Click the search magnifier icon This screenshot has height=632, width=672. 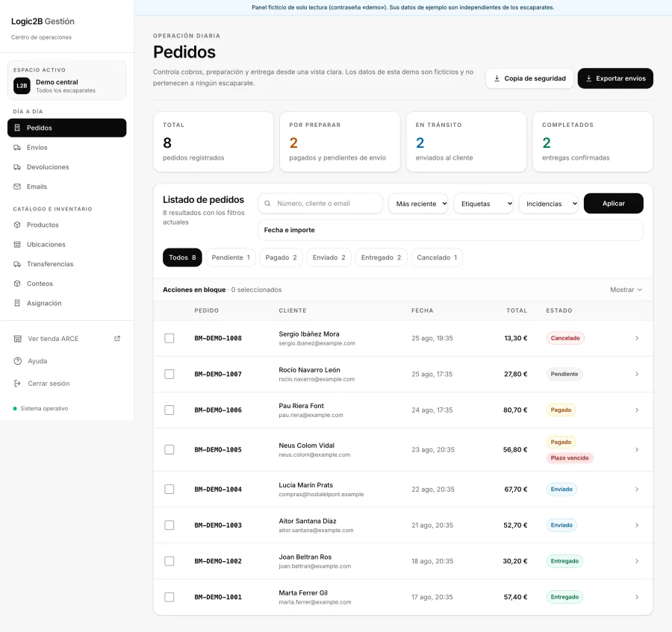[x=267, y=204]
